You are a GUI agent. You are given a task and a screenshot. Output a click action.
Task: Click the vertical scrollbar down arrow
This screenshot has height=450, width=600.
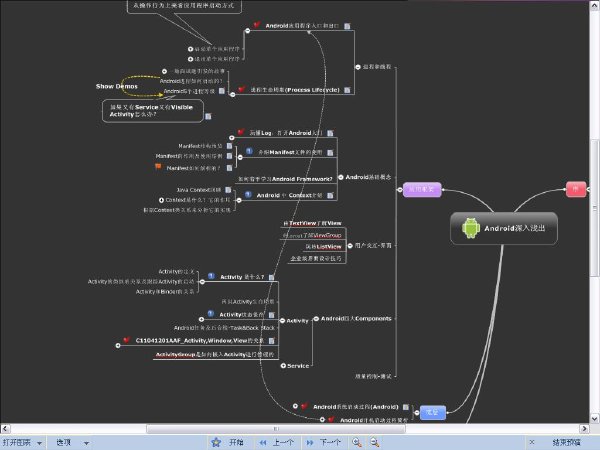click(x=595, y=418)
